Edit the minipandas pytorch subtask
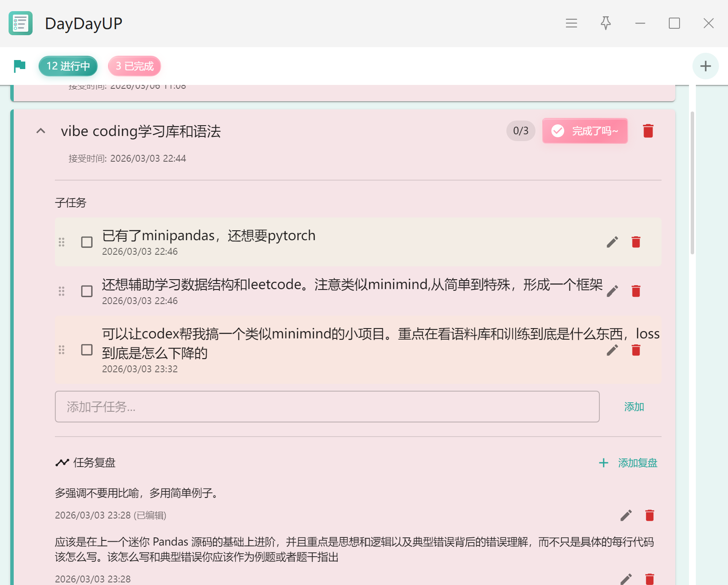 [612, 242]
